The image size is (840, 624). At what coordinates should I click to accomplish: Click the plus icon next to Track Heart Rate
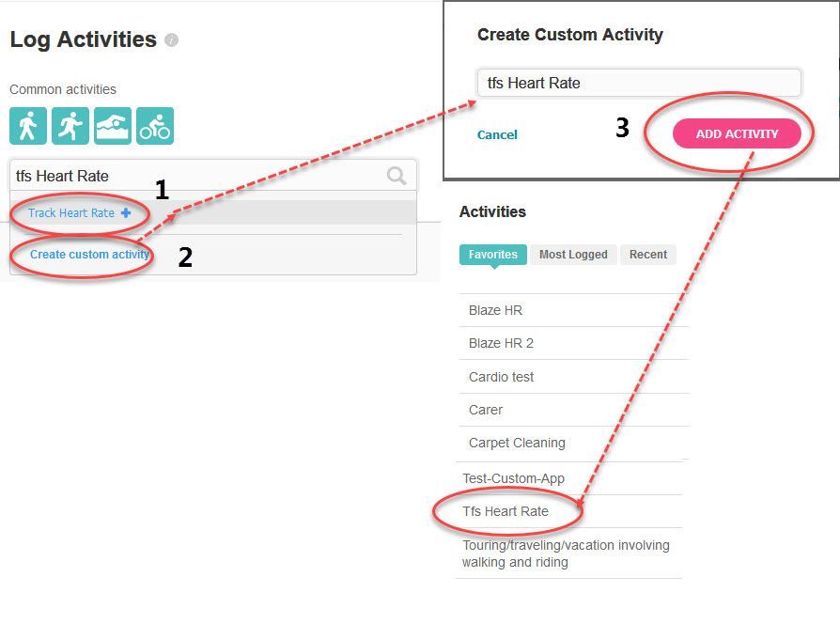(126, 213)
